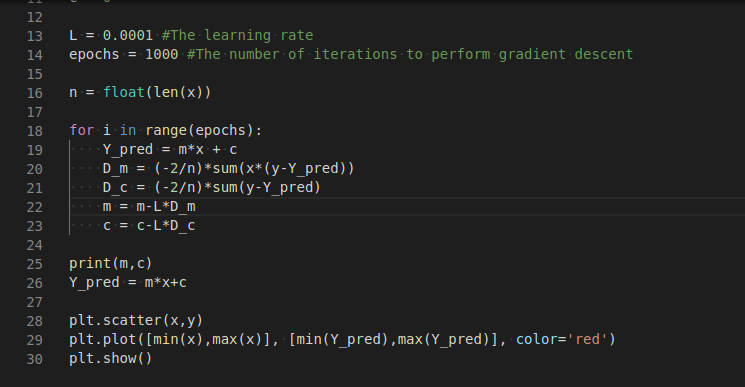The height and width of the screenshot is (387, 745).
Task: Click the value 1000 on line 14
Action: [x=162, y=54]
